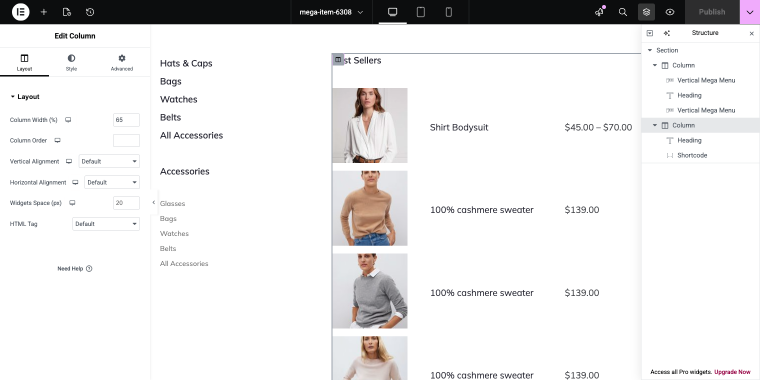Click the lower grey All Accessories item
This screenshot has width=760, height=380.
pyautogui.click(x=184, y=264)
